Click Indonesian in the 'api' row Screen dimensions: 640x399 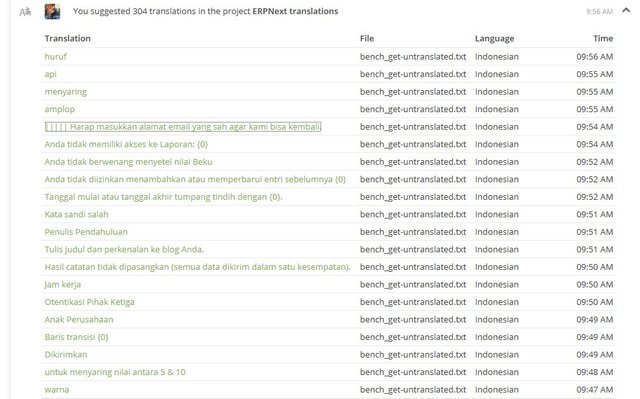coord(497,74)
